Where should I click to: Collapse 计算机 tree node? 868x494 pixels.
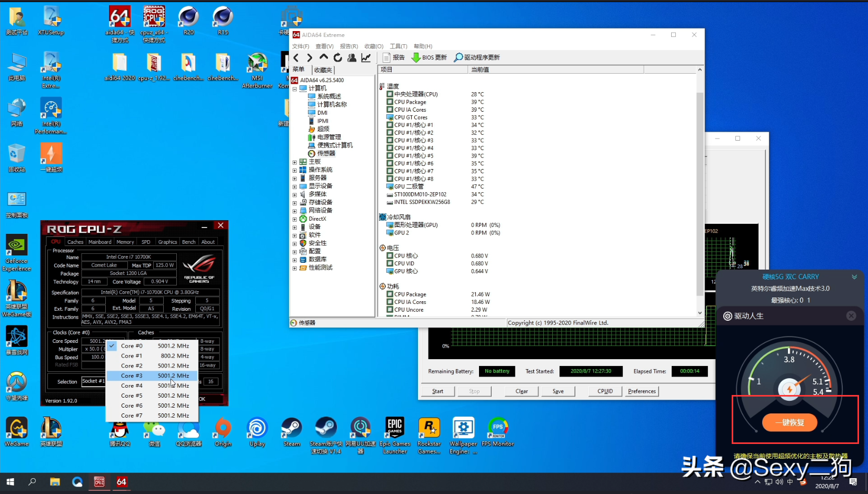pyautogui.click(x=295, y=88)
